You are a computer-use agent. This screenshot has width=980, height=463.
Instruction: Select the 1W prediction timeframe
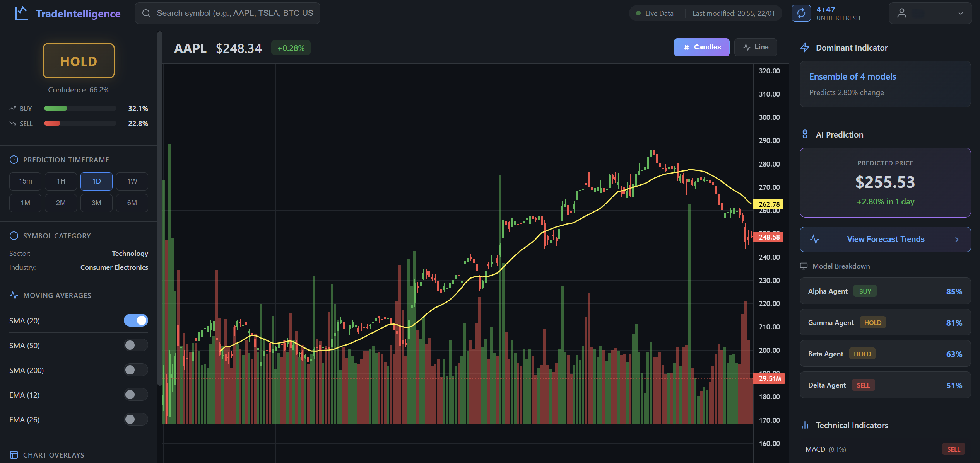coord(132,181)
